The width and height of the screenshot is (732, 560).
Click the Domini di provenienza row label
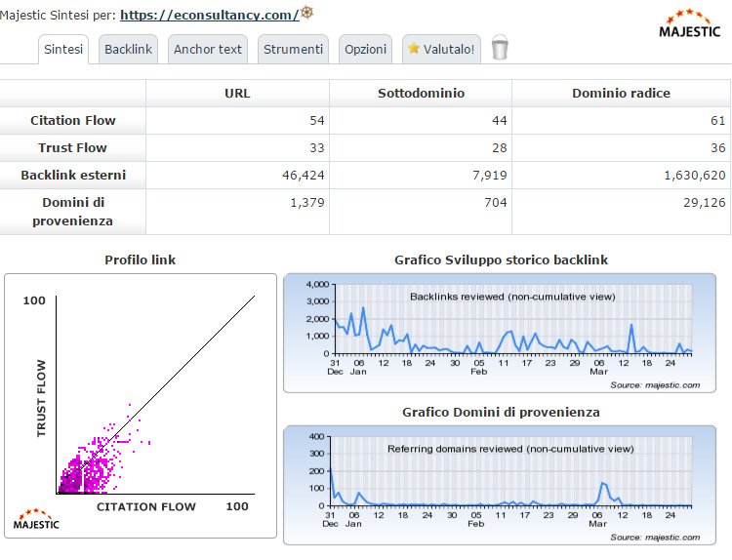(73, 212)
